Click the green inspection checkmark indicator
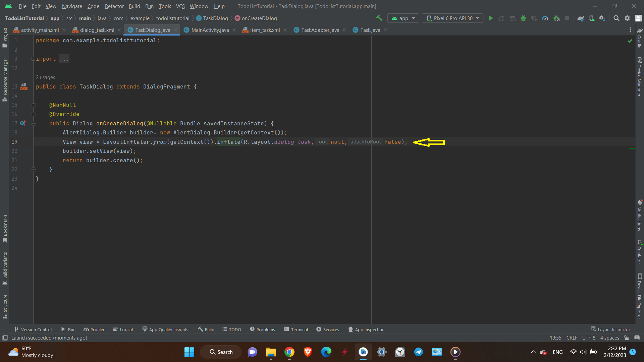 tap(630, 41)
